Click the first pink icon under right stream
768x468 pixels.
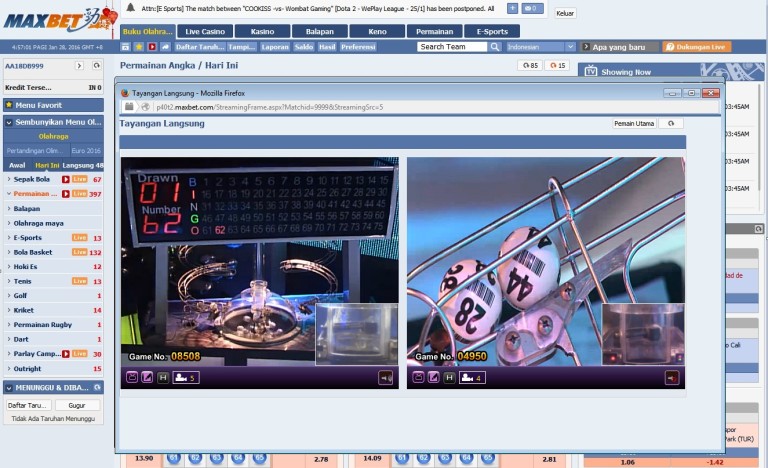[x=417, y=377]
